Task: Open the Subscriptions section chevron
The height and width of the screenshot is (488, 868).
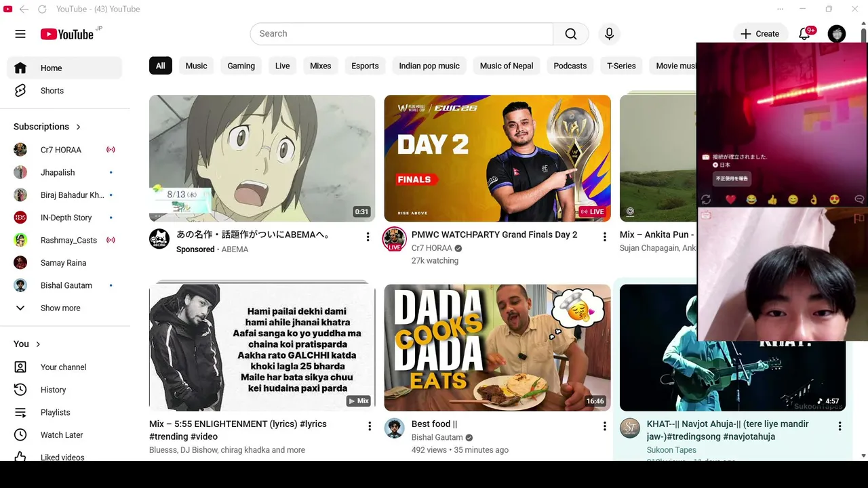Action: pyautogui.click(x=78, y=127)
